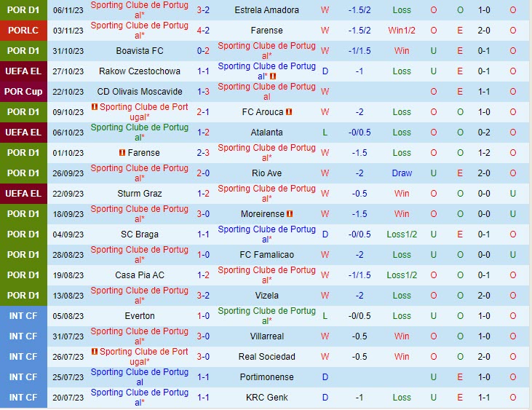Click the -1/1.5 handicap on the Boavista FC row

click(x=360, y=51)
